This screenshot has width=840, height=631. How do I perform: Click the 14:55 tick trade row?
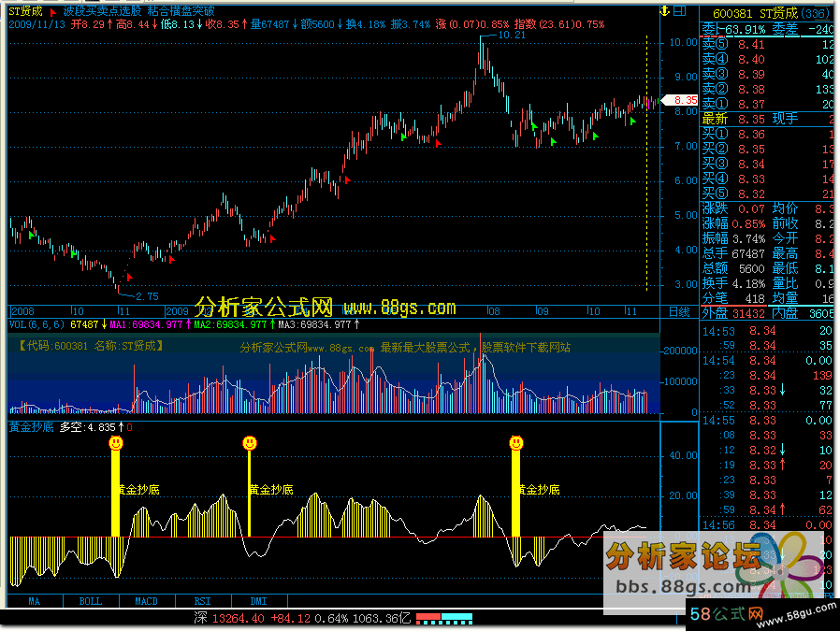point(768,422)
